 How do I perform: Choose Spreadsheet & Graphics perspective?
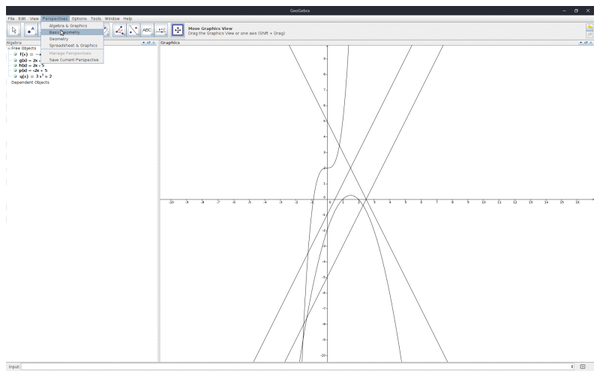pyautogui.click(x=72, y=46)
